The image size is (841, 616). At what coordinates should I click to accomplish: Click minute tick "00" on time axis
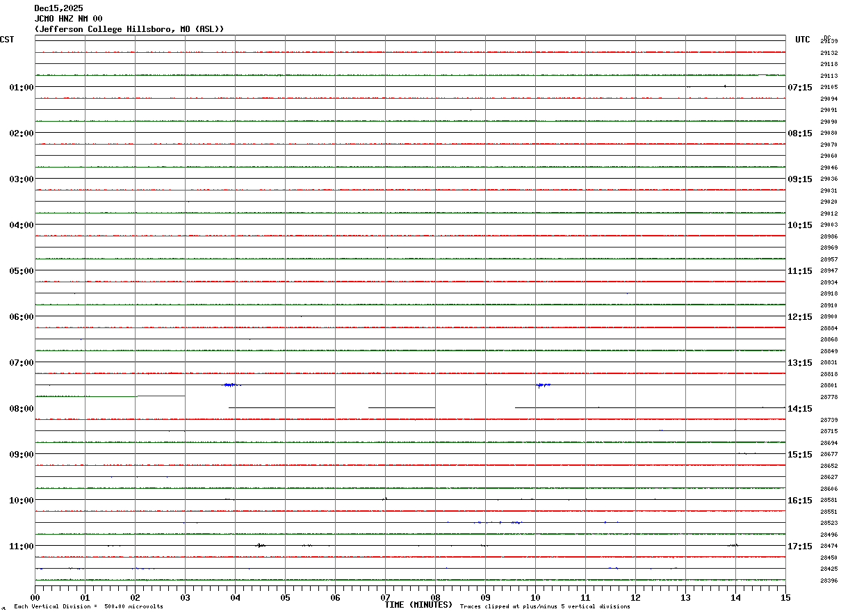click(x=35, y=597)
